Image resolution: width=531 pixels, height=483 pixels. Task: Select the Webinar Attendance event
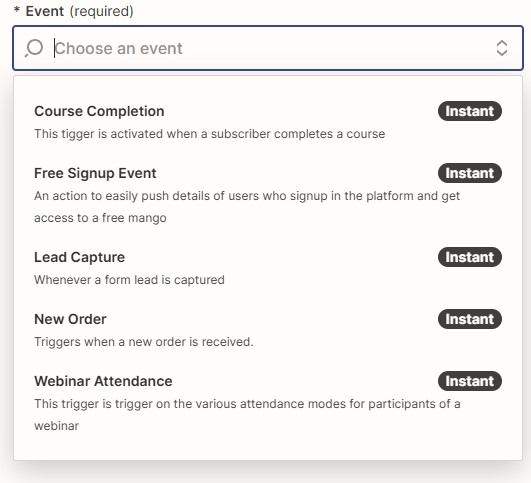pyautogui.click(x=268, y=403)
